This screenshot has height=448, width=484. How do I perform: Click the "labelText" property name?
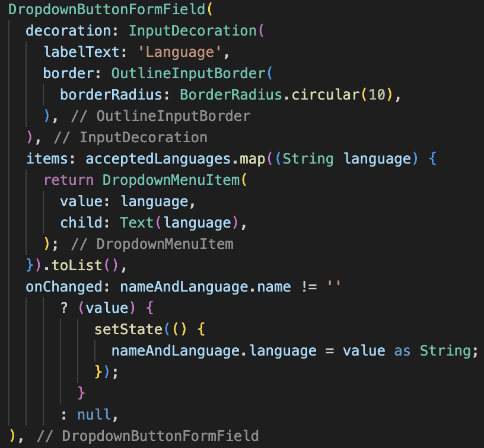point(81,52)
